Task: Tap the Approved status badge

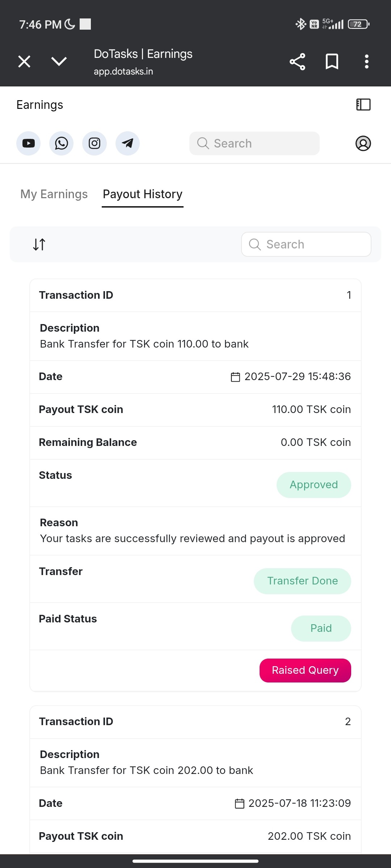Action: [x=314, y=485]
